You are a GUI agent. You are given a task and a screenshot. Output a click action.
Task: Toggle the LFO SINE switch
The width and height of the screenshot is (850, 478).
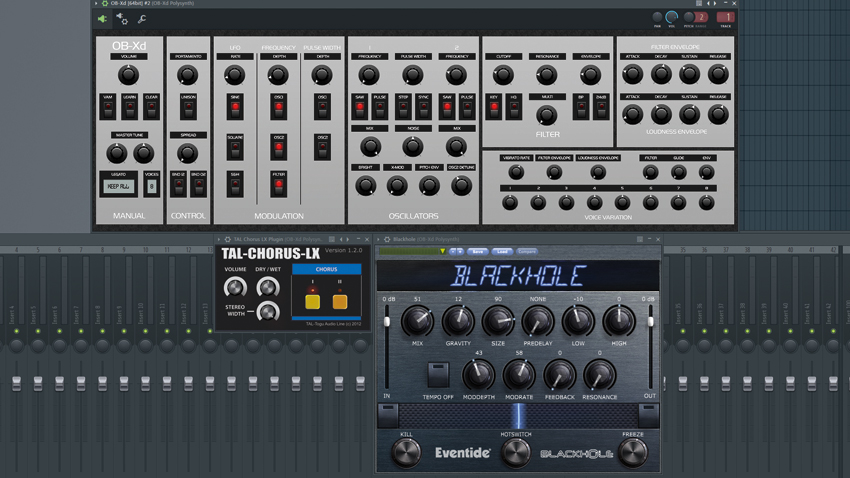point(235,107)
